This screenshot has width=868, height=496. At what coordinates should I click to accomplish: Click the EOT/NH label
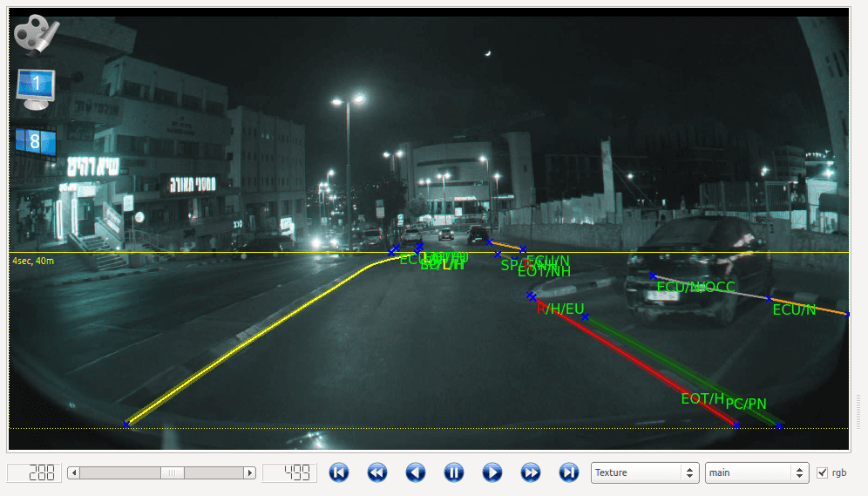tap(544, 271)
